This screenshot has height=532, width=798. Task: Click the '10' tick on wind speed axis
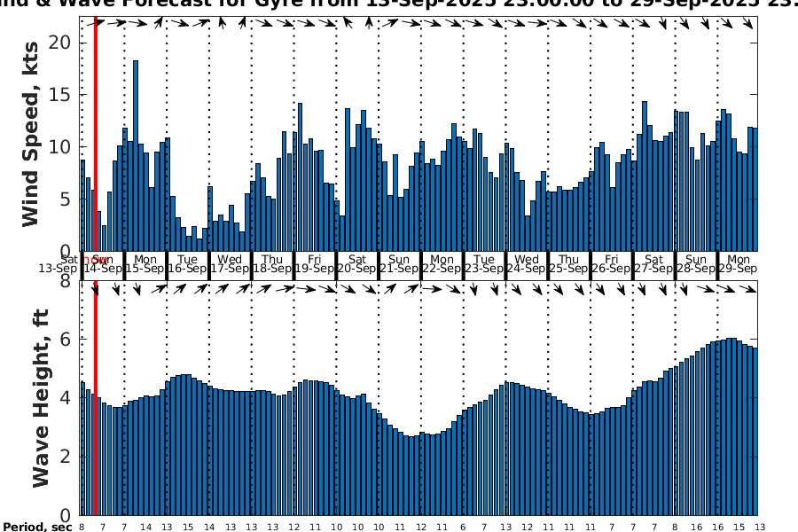point(59,146)
